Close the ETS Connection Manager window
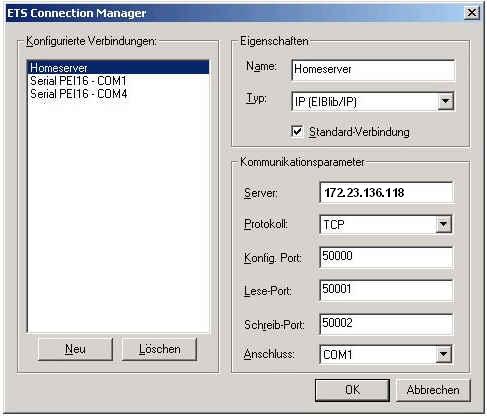Viewport: 487px width, 418px height. [x=472, y=13]
